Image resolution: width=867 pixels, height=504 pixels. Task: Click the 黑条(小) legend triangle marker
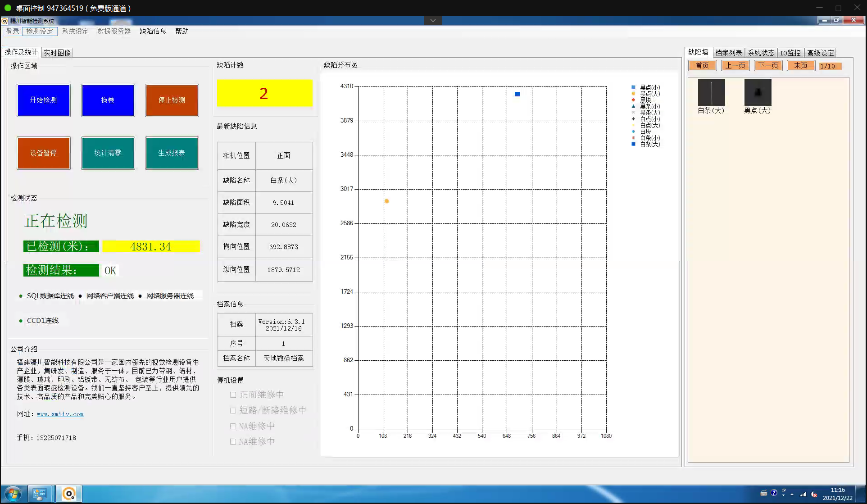tap(633, 106)
